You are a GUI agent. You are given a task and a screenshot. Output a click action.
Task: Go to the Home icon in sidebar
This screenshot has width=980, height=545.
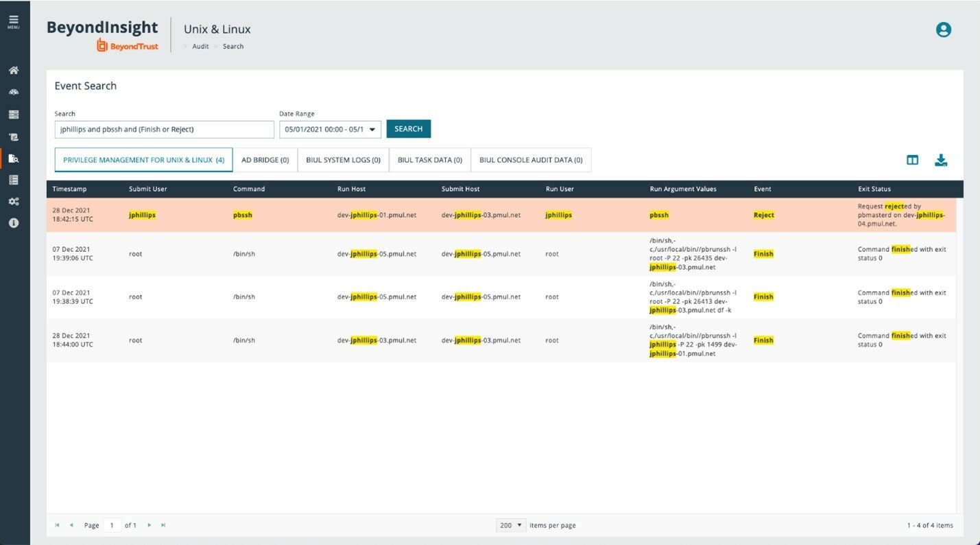click(x=14, y=71)
